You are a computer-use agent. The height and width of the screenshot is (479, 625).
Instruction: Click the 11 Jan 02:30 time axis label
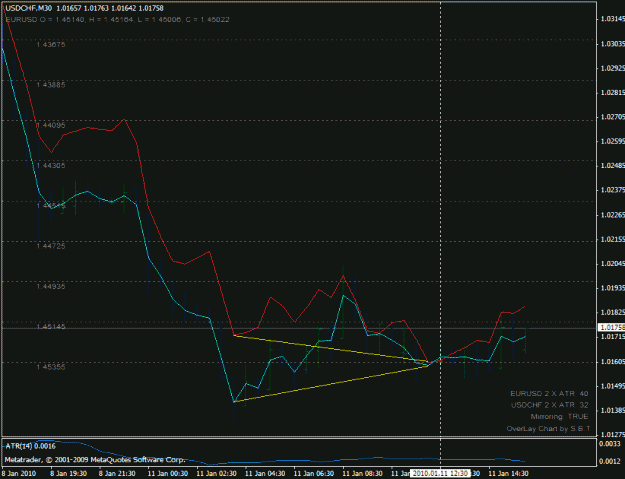pos(216,473)
